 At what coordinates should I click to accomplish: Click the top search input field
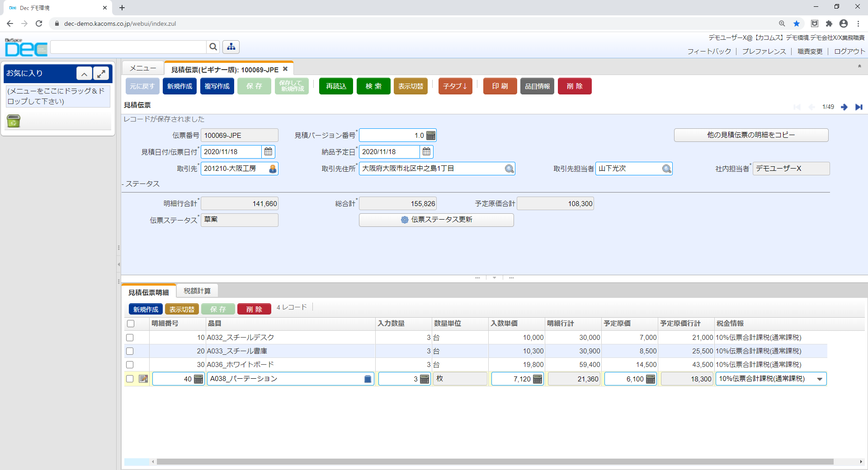click(x=128, y=47)
